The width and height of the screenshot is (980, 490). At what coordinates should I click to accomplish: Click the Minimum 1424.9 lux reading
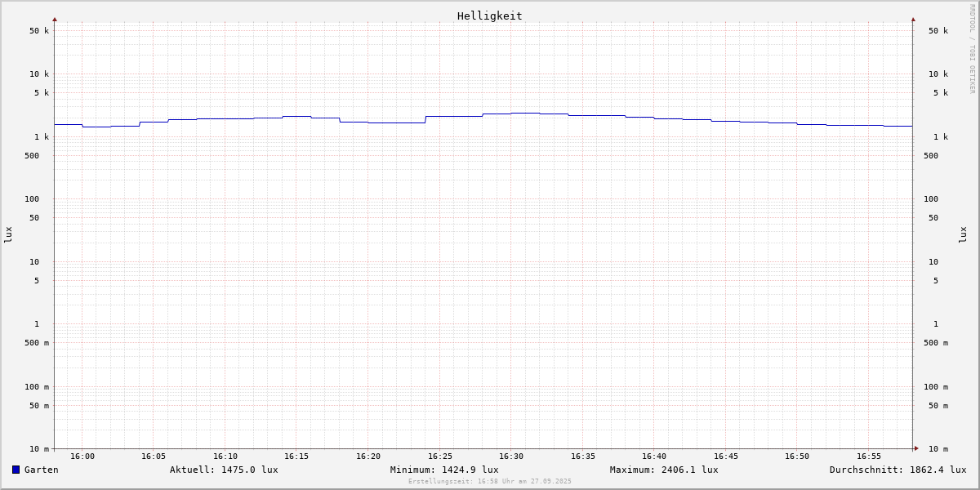(444, 470)
